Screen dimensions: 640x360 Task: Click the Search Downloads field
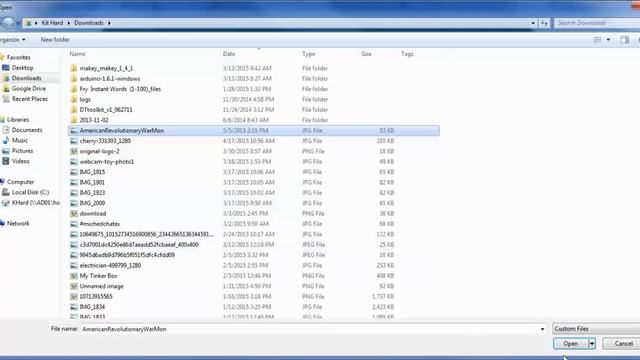click(596, 23)
